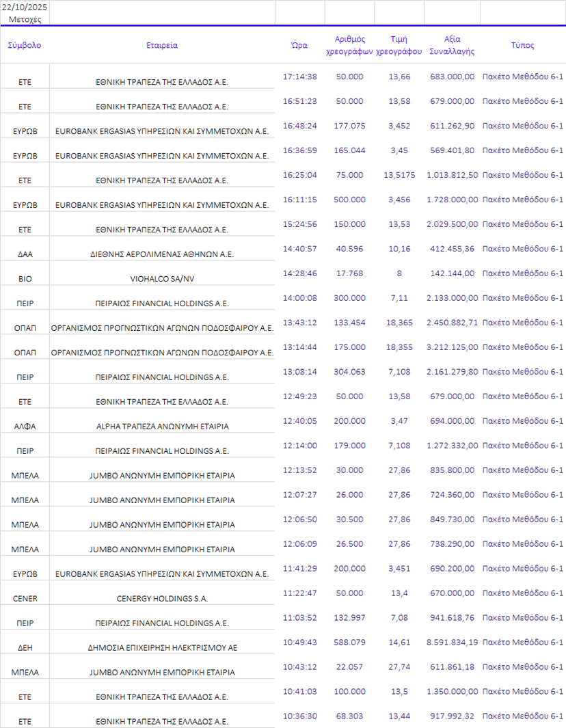Select quantity 132.997
566x728 pixels.
coord(349,618)
